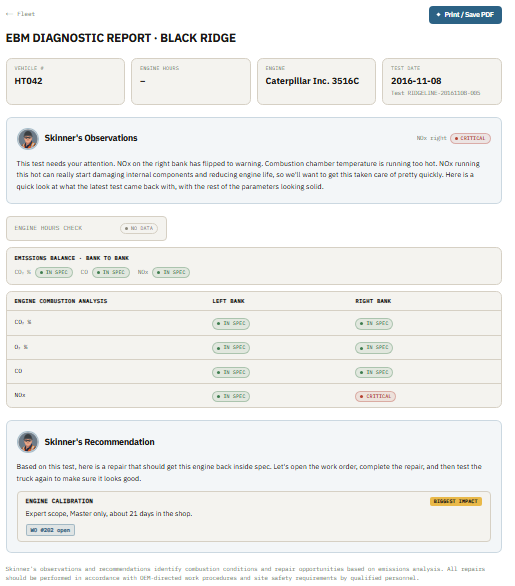The image size is (515, 586).
Task: Click the CO₂ % IN SPEC badge in Emissions Balance
Action: (x=54, y=272)
